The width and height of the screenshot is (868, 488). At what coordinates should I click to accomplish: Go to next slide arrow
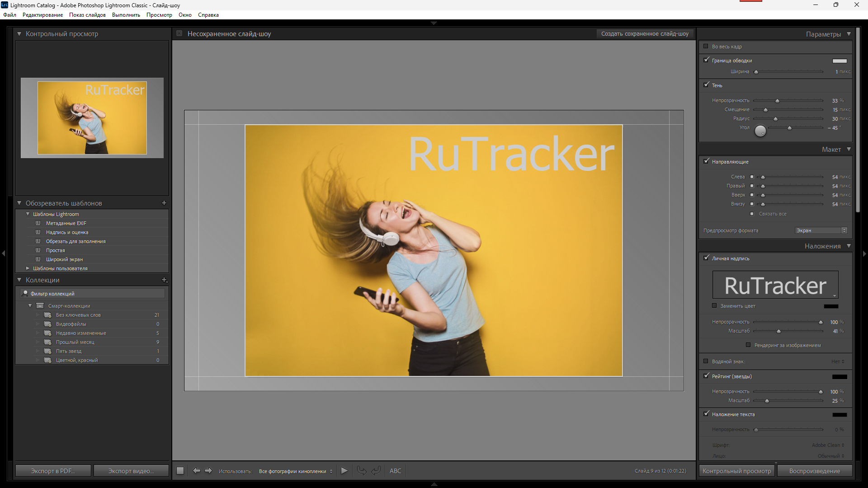[208, 471]
